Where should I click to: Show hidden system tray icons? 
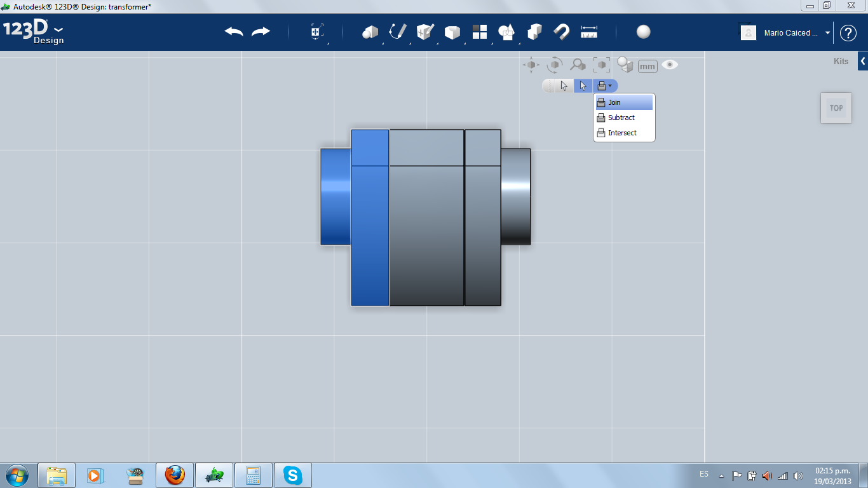721,475
